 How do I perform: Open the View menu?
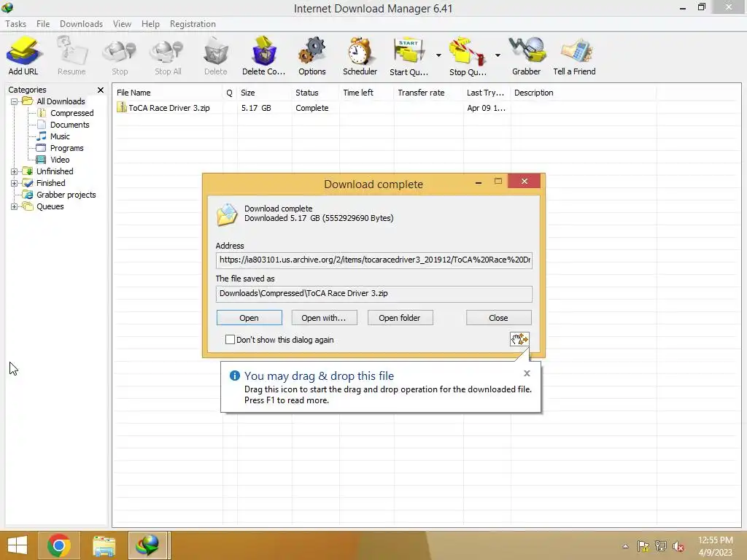point(122,24)
